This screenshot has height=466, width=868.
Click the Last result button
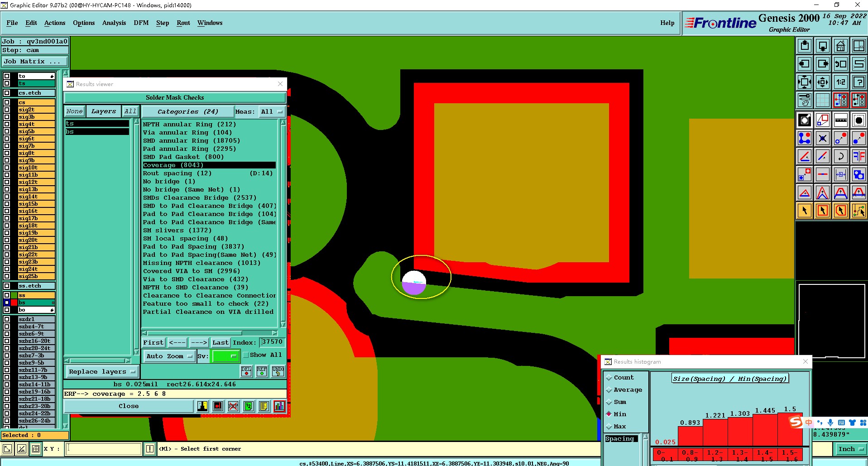point(221,343)
